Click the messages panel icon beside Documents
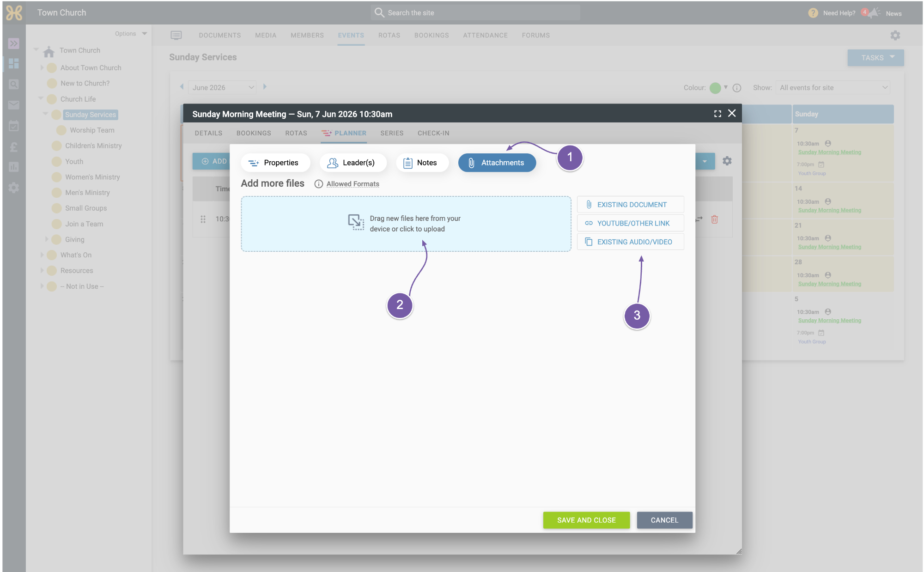The height and width of the screenshot is (572, 924). [176, 35]
